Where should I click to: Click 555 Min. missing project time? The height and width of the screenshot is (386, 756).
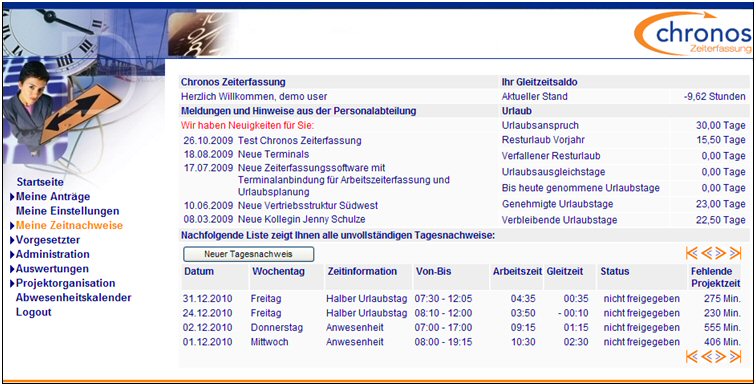(x=722, y=328)
